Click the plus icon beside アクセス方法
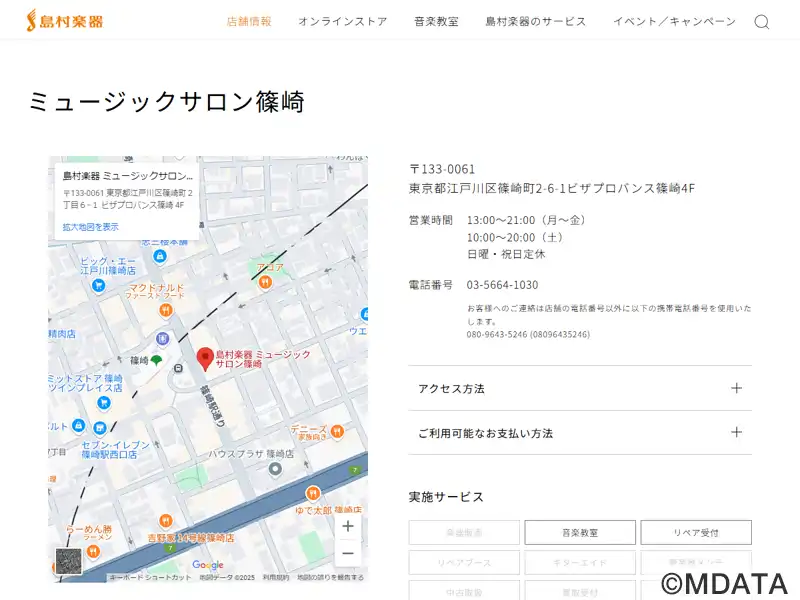Screen dimensions: 800x600 point(736,388)
